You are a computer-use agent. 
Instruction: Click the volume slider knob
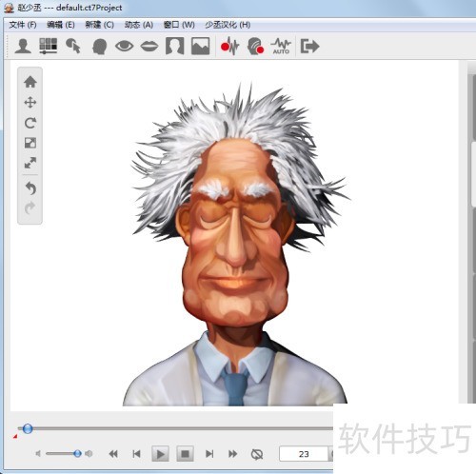(x=77, y=454)
